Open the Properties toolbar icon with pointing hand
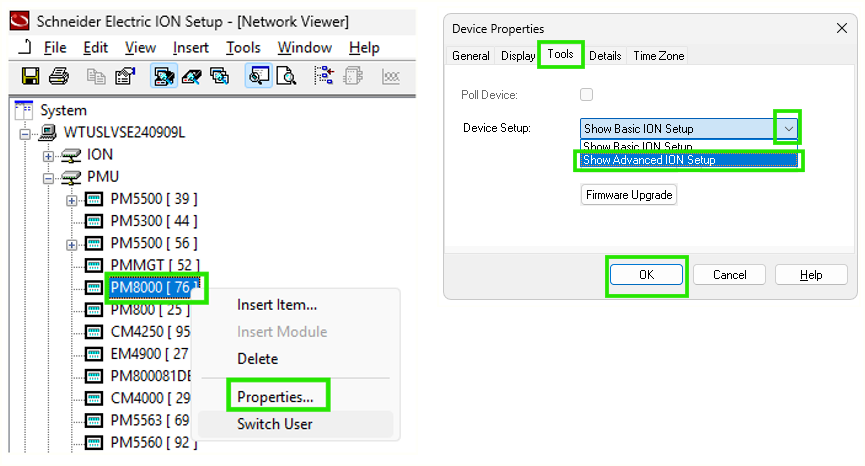This screenshot has height=466, width=865. coord(125,76)
